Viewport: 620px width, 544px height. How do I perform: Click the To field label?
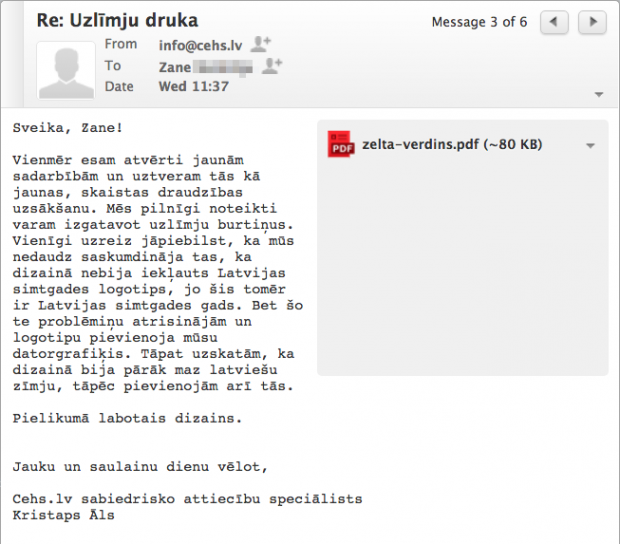113,66
